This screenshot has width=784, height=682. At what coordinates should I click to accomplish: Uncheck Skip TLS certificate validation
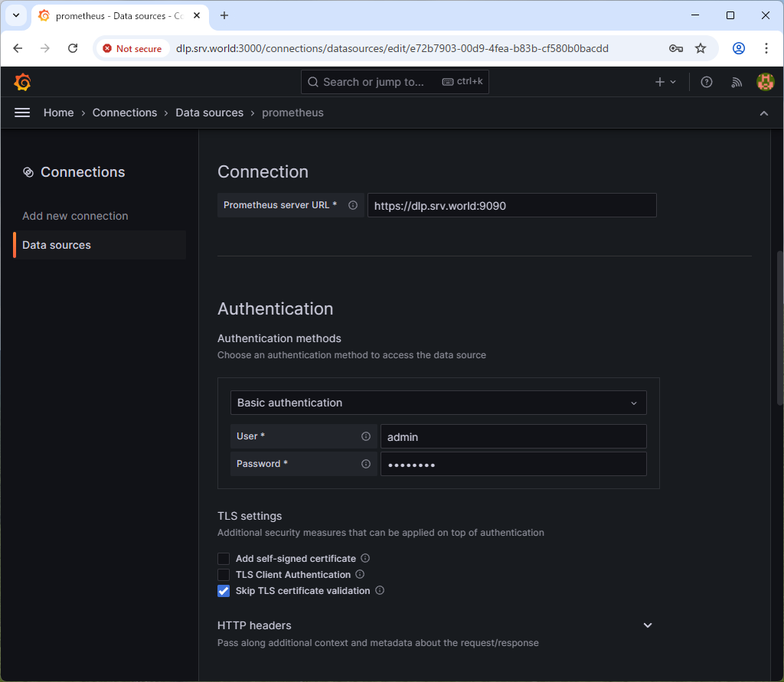point(224,591)
